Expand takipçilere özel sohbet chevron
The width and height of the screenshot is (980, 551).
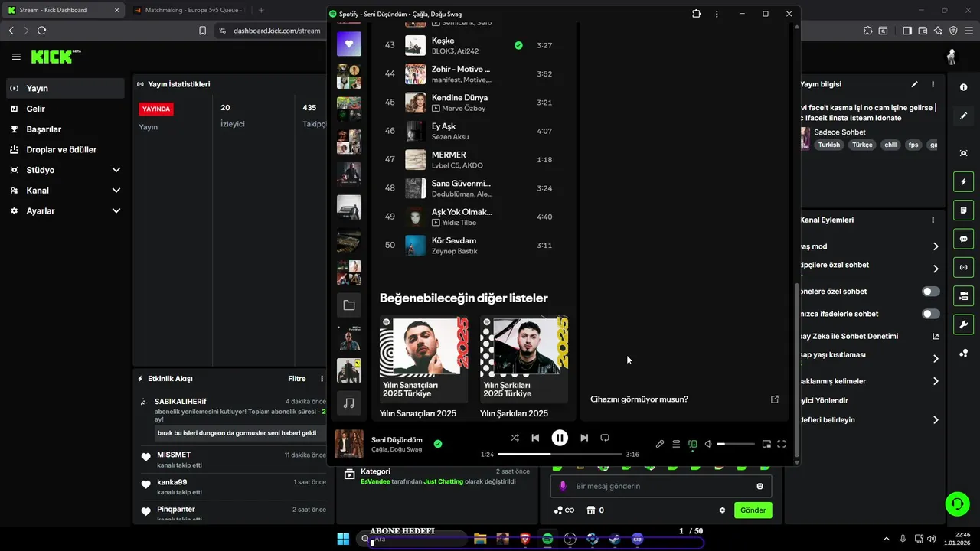(x=936, y=269)
